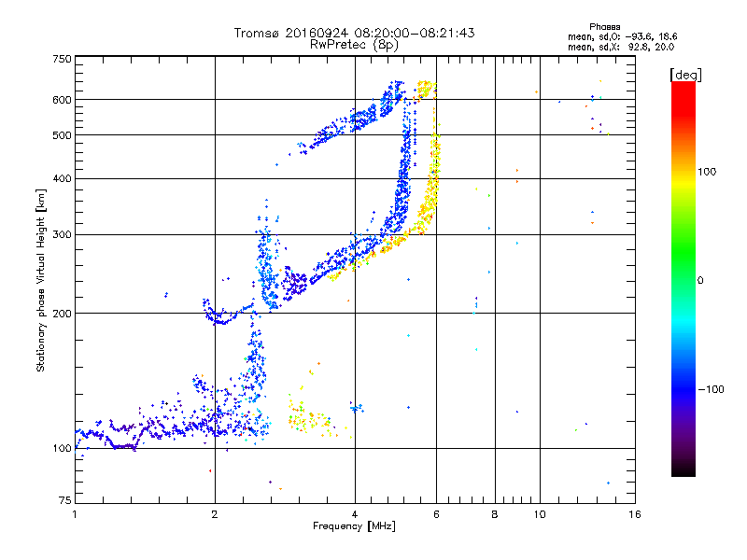This screenshot has height=560, width=747.
Task: Click x-axis tick label '4'
Action: pyautogui.click(x=355, y=514)
